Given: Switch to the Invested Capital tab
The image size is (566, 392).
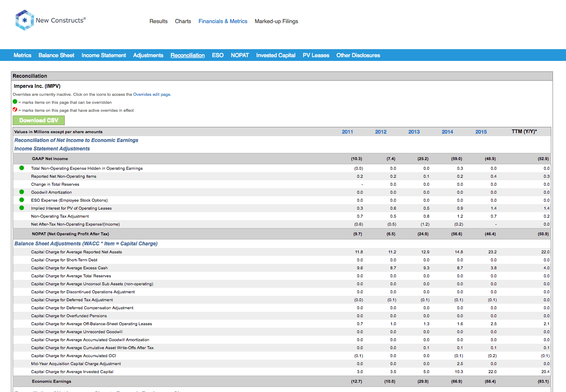Looking at the screenshot, I should coord(276,55).
